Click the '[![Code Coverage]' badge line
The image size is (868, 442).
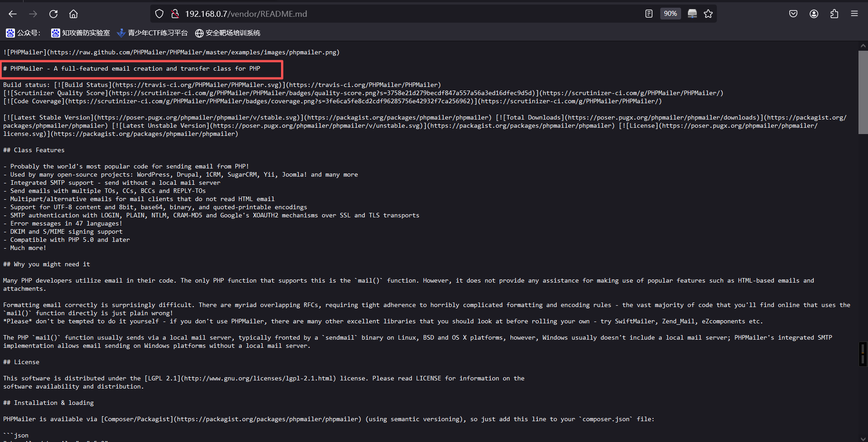click(x=333, y=101)
